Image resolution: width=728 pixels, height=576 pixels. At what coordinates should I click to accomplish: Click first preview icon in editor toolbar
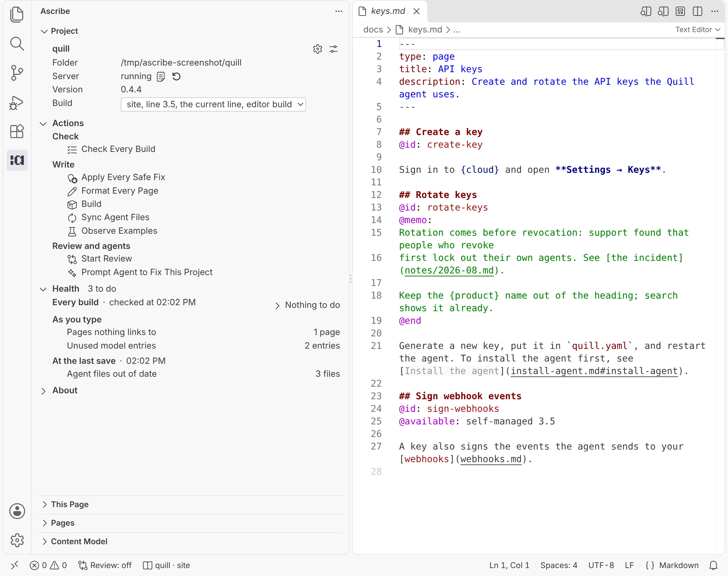click(646, 12)
